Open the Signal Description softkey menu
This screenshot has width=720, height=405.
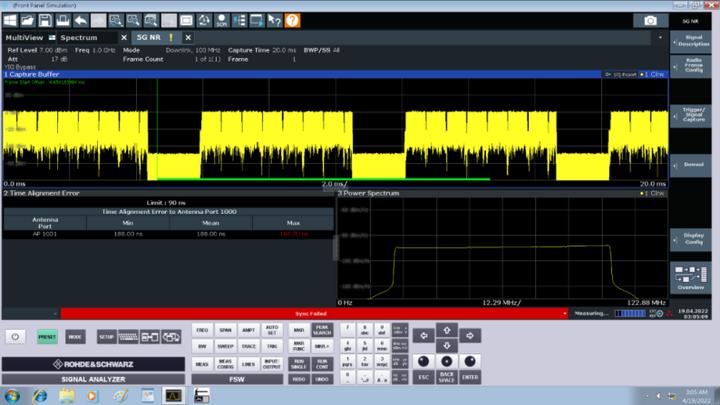pos(692,41)
